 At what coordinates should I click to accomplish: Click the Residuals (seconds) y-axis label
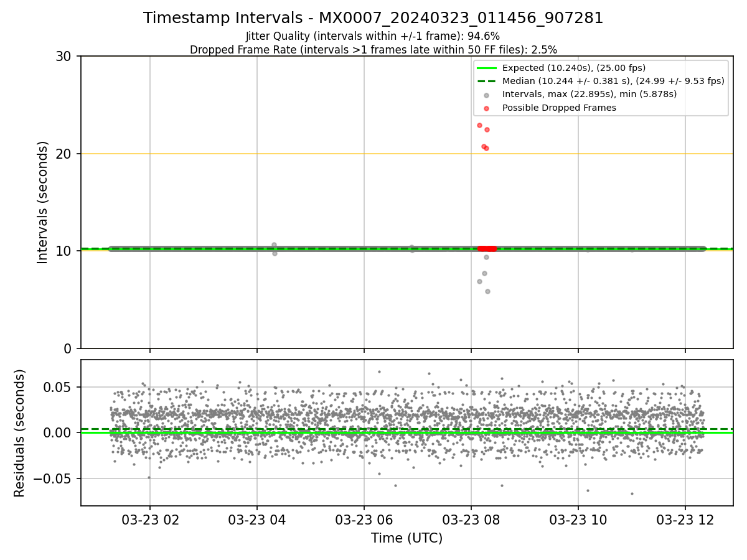[x=20, y=433]
